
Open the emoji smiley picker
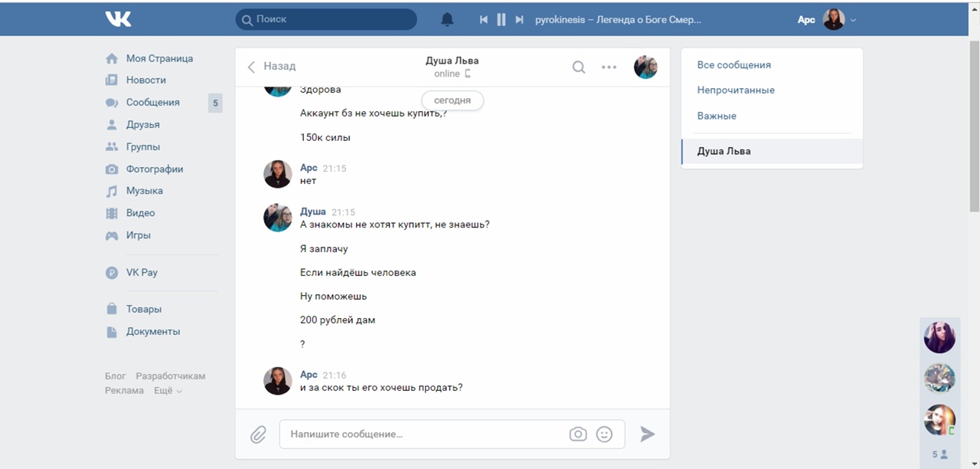click(x=604, y=435)
